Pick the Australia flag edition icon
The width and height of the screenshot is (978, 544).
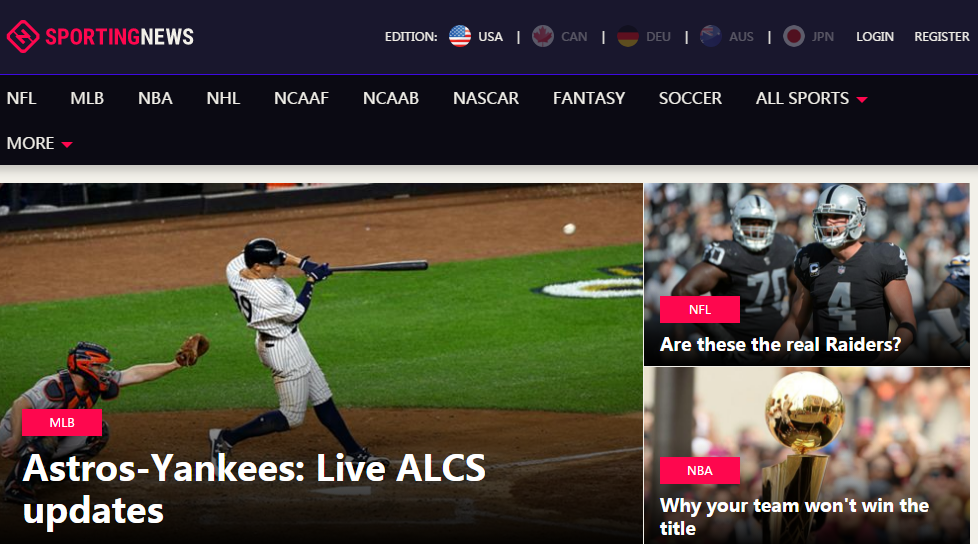click(x=710, y=36)
